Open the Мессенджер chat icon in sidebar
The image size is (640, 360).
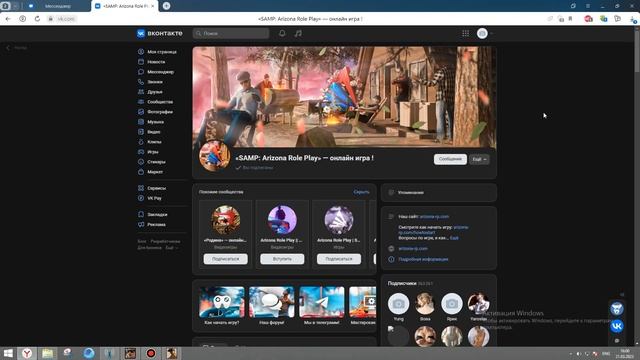click(141, 72)
